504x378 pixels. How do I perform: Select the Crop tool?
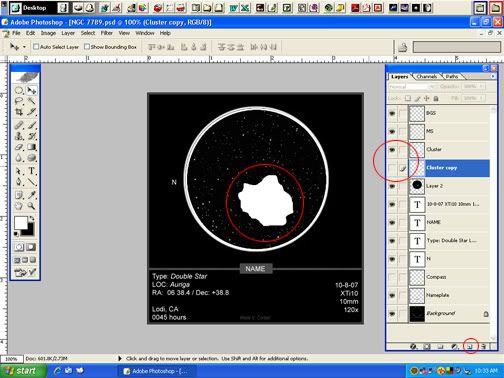pyautogui.click(x=19, y=112)
